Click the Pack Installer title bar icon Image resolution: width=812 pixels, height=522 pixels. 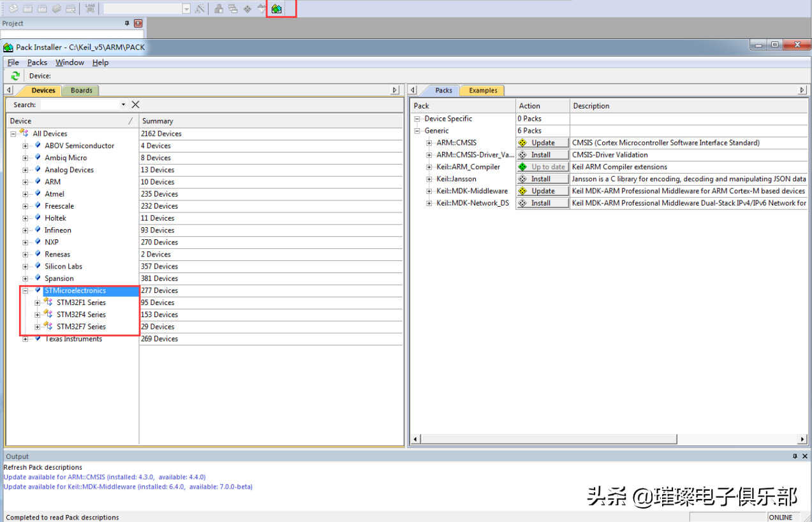[8, 47]
